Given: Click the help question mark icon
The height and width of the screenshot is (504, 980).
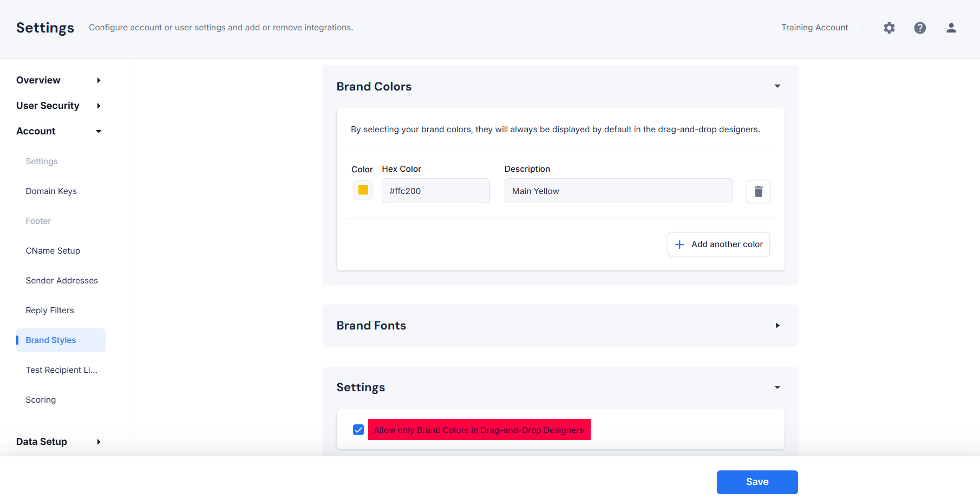Looking at the screenshot, I should coord(920,28).
